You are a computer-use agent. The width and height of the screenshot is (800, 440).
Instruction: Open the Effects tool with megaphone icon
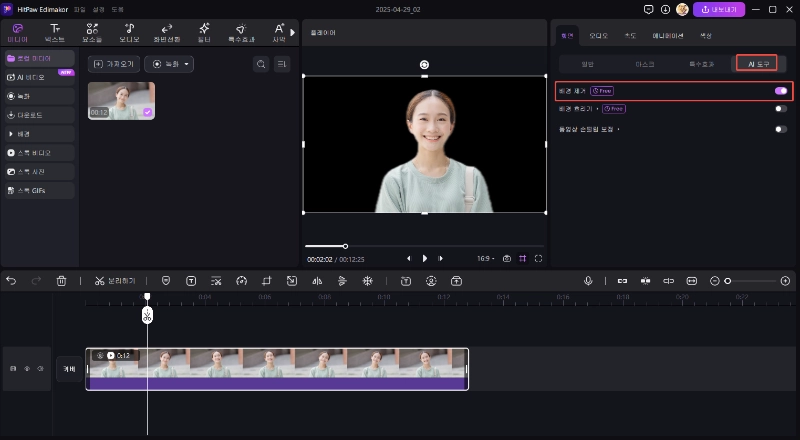coord(241,33)
